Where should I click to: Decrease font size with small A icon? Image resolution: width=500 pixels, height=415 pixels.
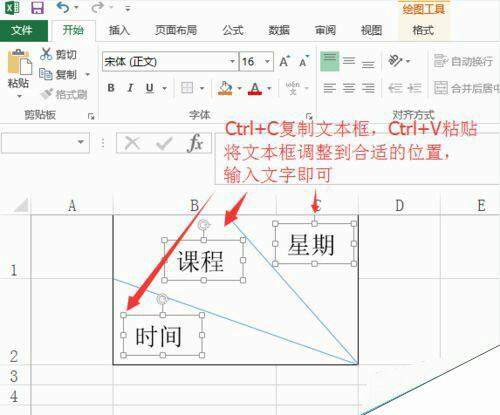coord(304,61)
